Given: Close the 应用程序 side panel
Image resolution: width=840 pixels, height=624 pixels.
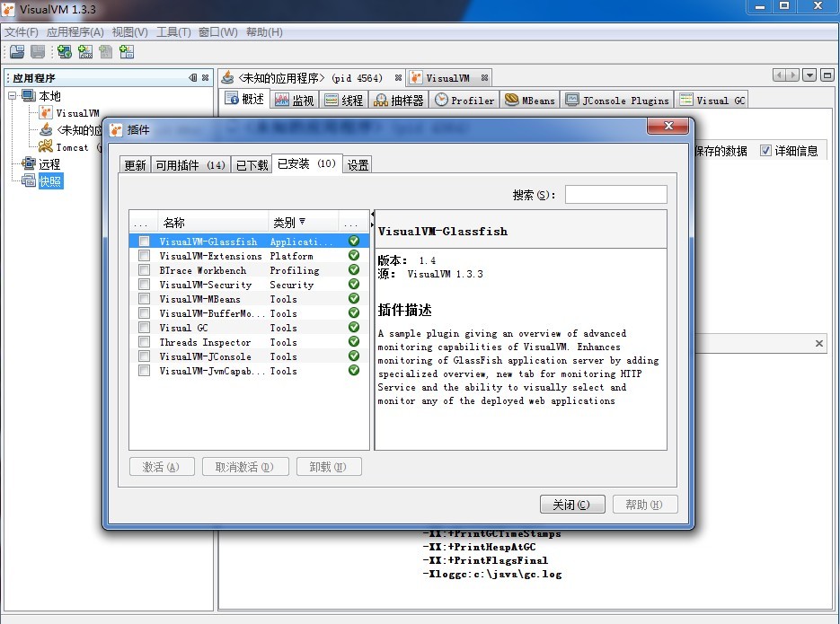Looking at the screenshot, I should pos(205,77).
